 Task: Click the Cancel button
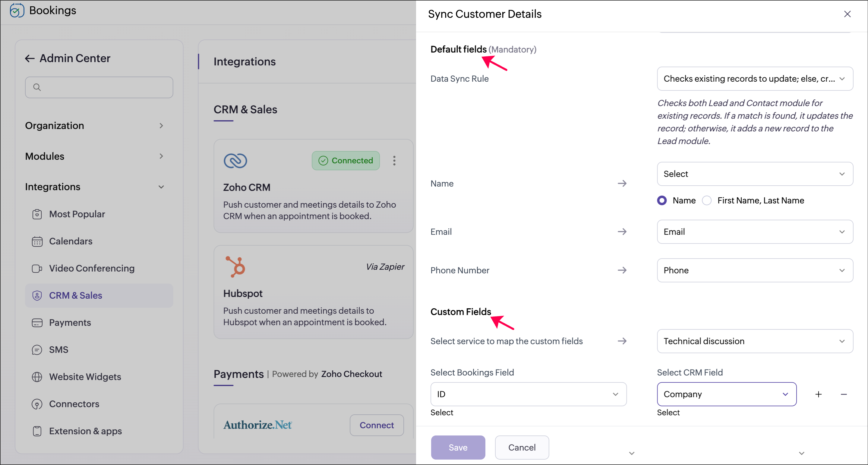point(521,447)
